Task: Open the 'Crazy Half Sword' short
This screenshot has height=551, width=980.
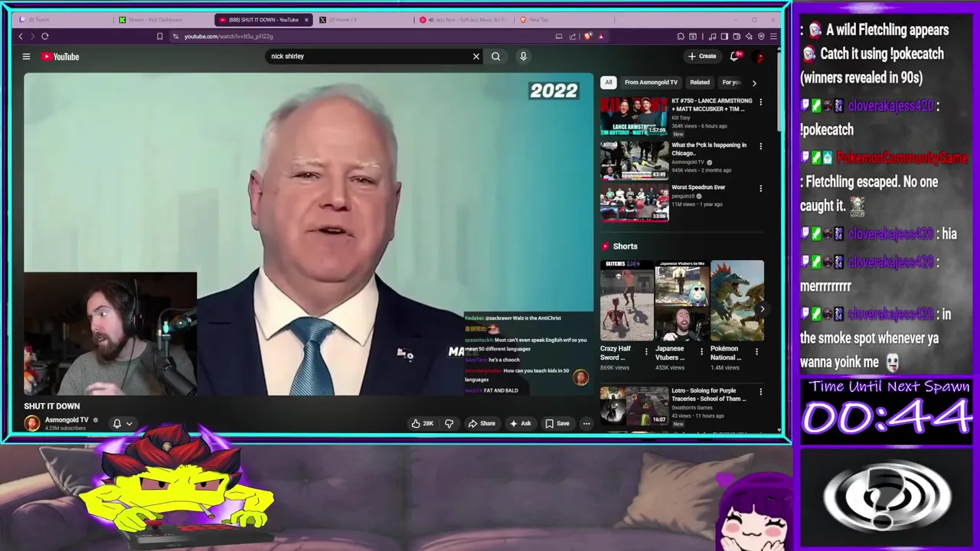Action: point(626,300)
